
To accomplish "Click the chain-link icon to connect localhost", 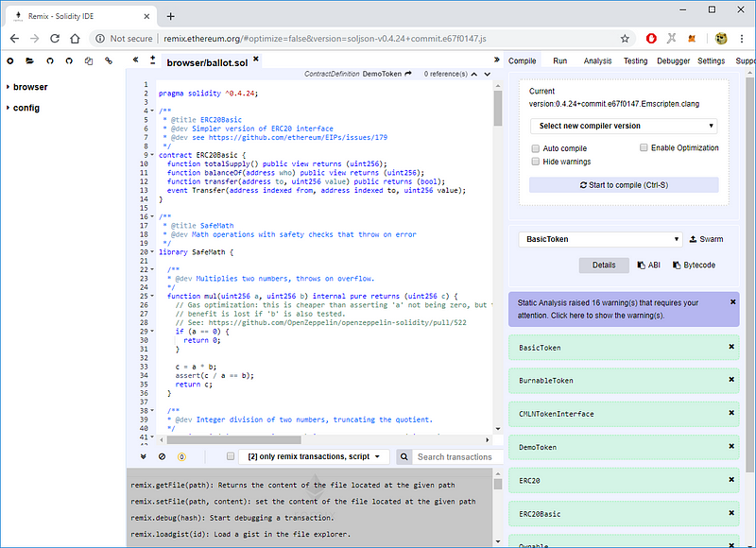I will [x=109, y=60].
